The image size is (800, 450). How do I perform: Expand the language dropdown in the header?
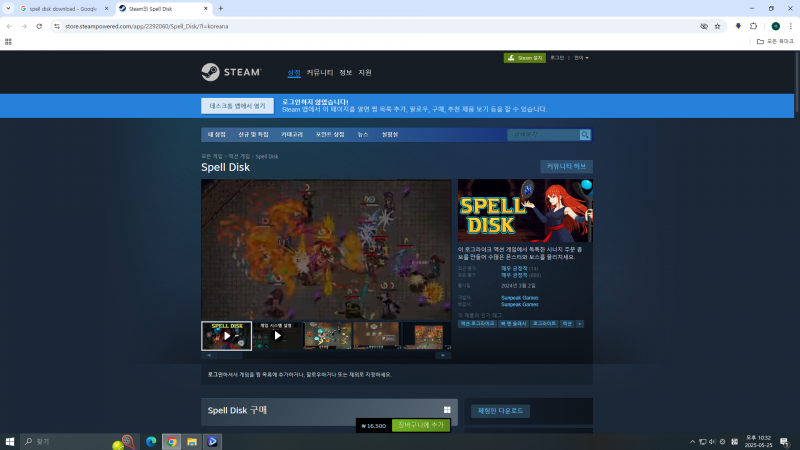581,58
